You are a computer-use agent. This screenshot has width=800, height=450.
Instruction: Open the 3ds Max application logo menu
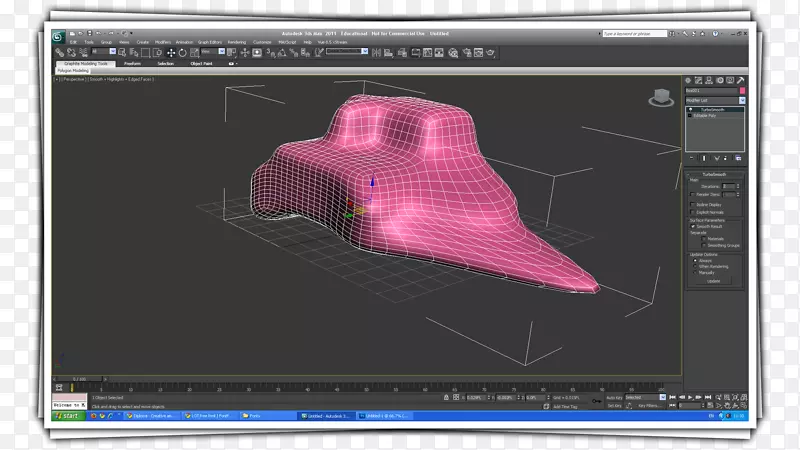[x=59, y=37]
